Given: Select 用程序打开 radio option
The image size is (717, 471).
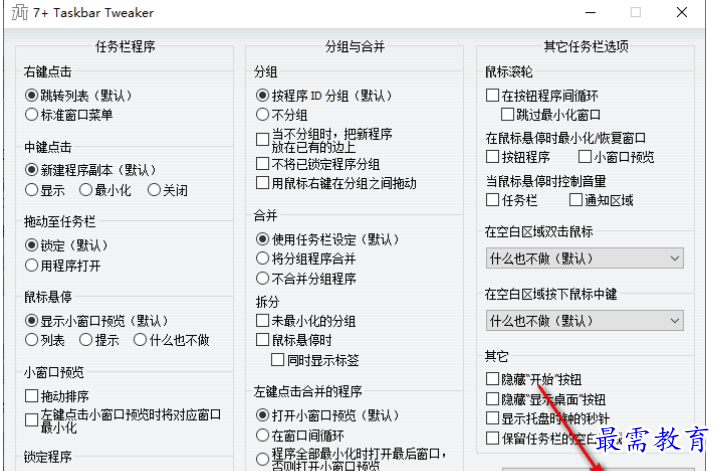Looking at the screenshot, I should point(31,265).
